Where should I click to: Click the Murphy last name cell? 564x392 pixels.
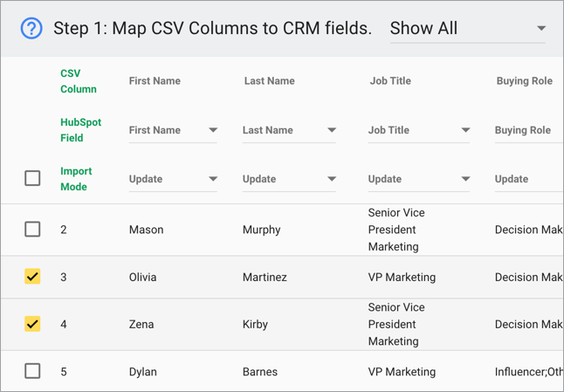click(261, 230)
